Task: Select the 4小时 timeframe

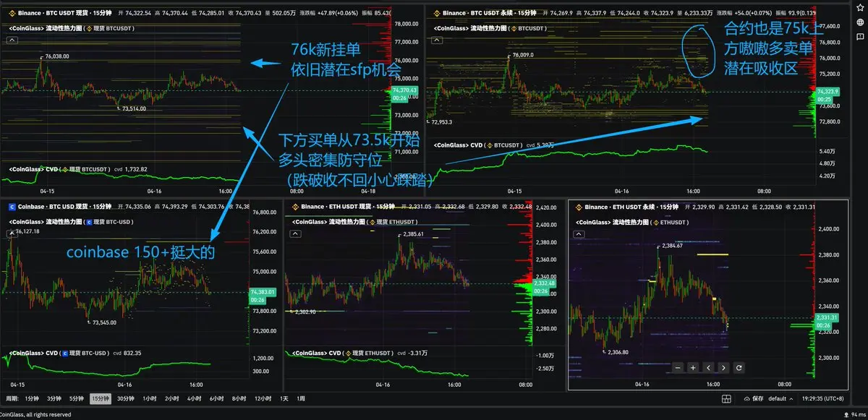Action: [193, 398]
